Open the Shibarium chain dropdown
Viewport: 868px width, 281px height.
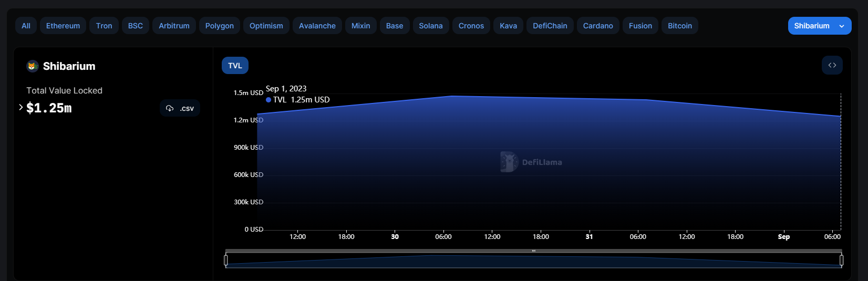point(820,26)
